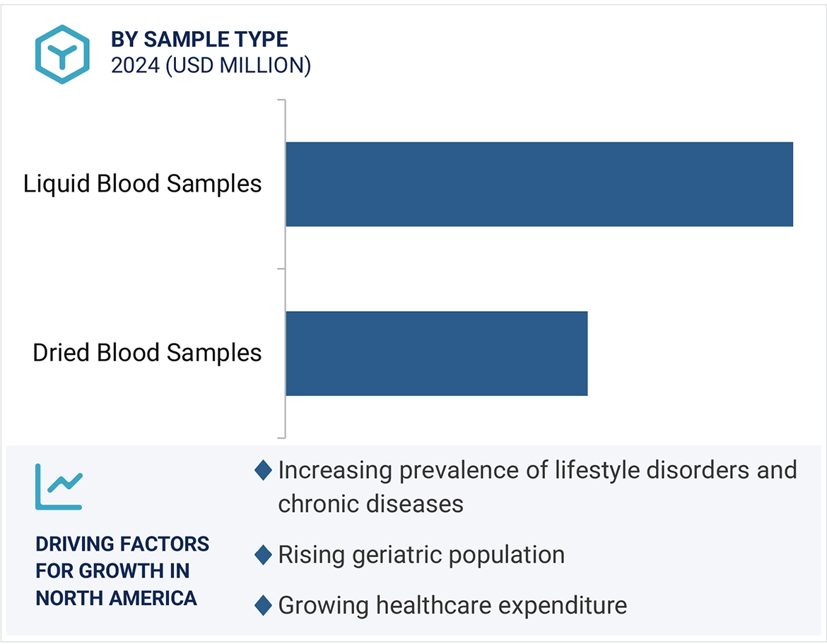The width and height of the screenshot is (827, 644).
Task: Click the words chronic diseases
Action: [x=370, y=503]
